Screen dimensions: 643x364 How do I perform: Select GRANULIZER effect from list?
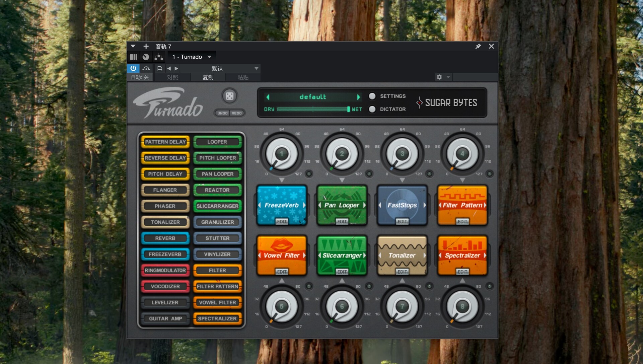tap(217, 222)
